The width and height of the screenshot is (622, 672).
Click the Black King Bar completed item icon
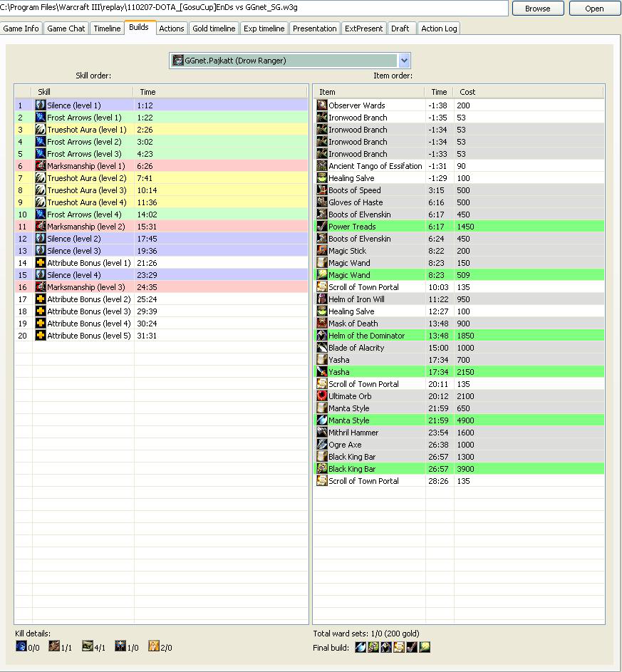tap(322, 469)
